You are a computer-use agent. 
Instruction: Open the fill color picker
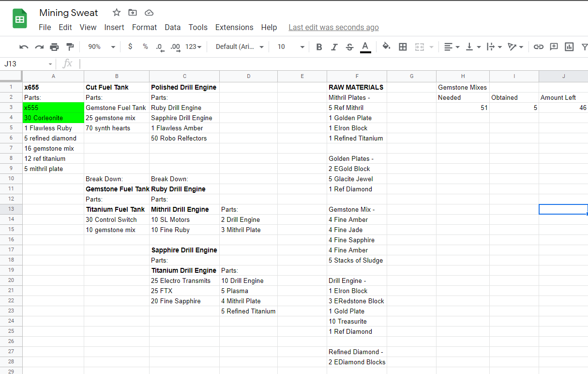386,47
